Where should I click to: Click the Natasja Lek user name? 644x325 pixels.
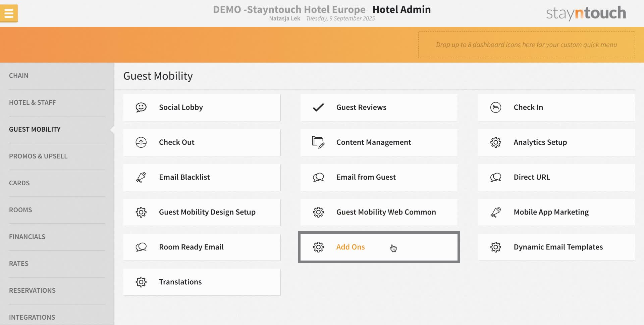click(284, 18)
